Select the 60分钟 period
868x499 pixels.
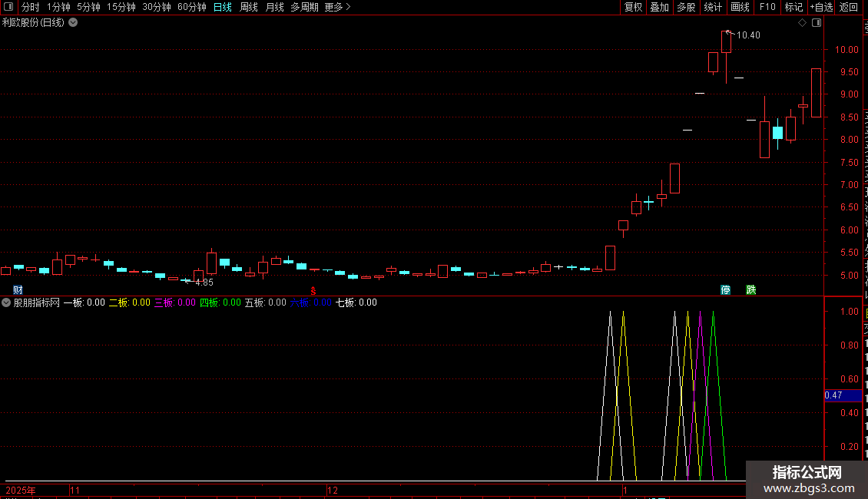coord(192,7)
